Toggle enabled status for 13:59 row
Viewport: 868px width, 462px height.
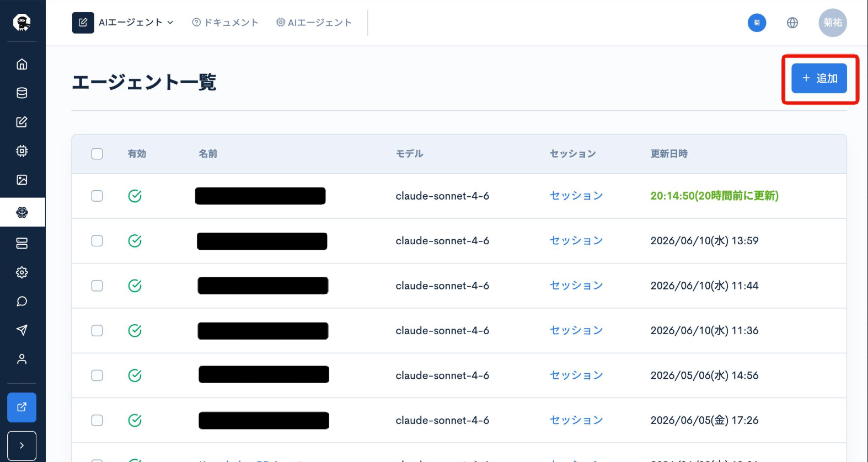pyautogui.click(x=135, y=241)
